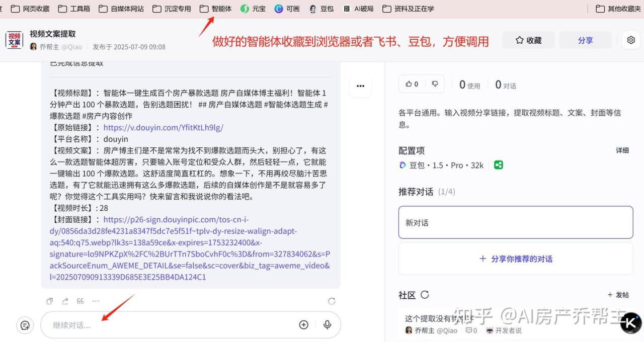The height and width of the screenshot is (342, 644).
Task: Dislike the agent with the thumbs-down button
Action: pyautogui.click(x=435, y=84)
